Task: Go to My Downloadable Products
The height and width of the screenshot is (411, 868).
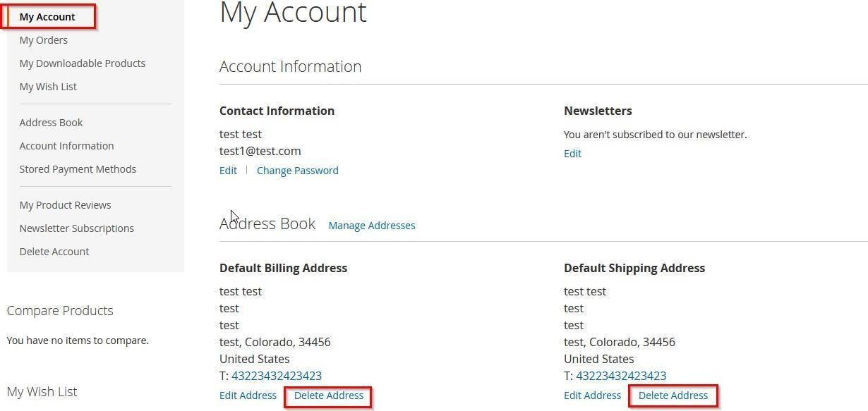Action: pos(82,63)
